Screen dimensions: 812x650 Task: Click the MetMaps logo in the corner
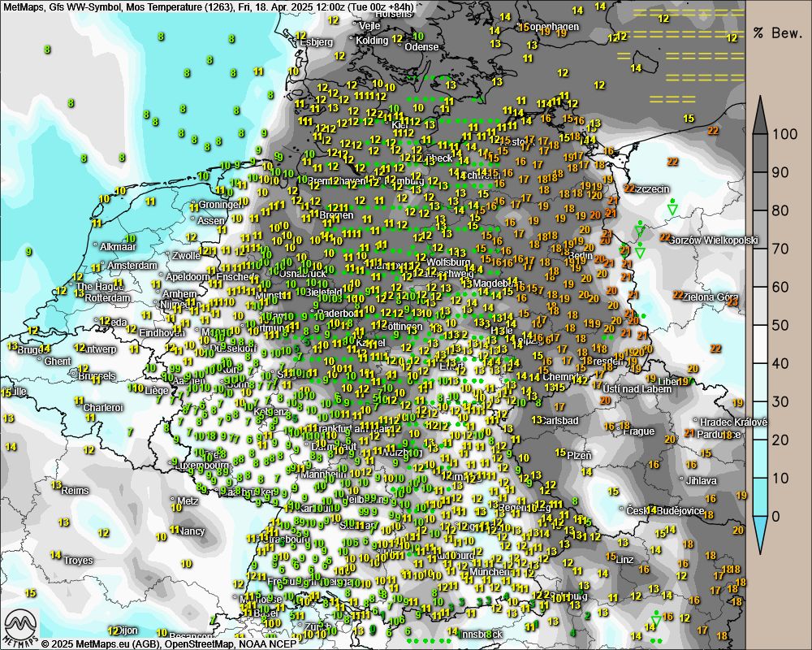(21, 627)
